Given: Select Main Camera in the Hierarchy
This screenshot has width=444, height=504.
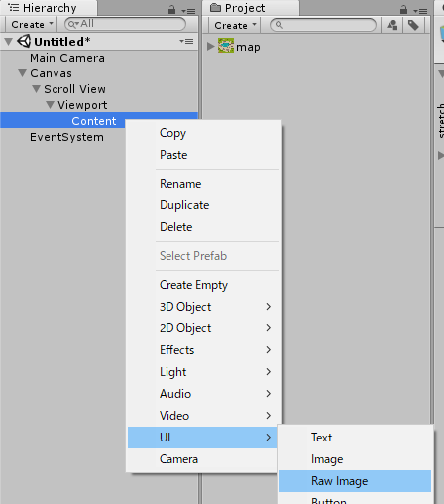Looking at the screenshot, I should tap(67, 58).
